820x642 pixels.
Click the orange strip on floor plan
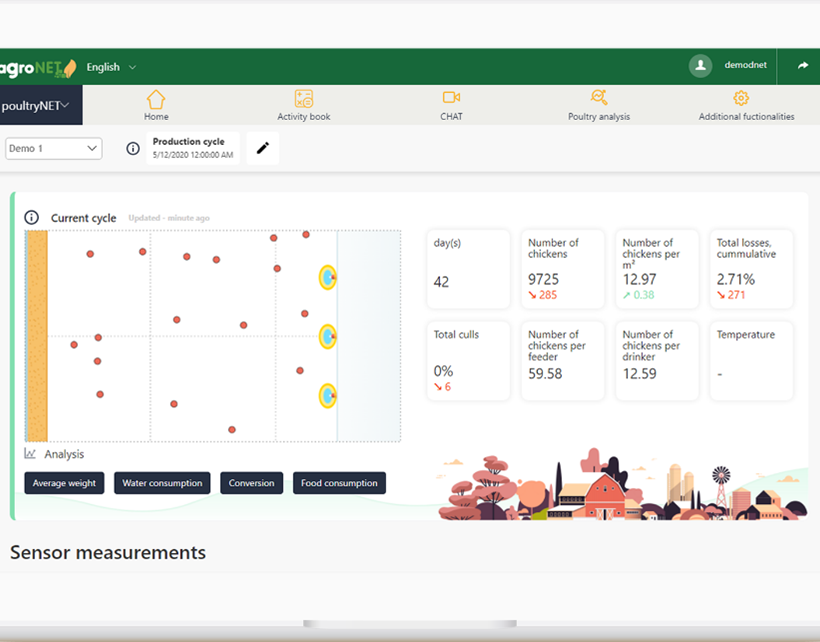click(37, 336)
